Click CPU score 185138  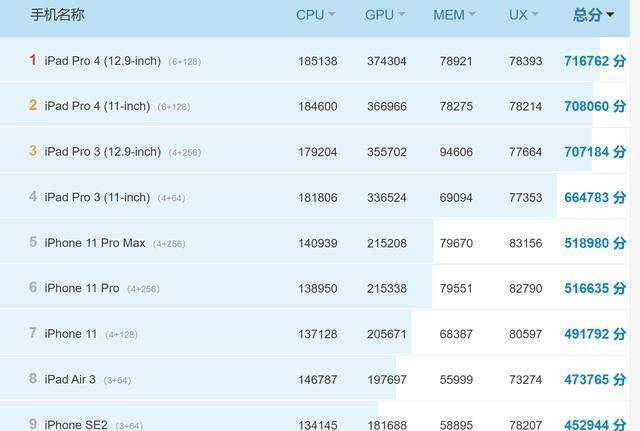pyautogui.click(x=318, y=61)
